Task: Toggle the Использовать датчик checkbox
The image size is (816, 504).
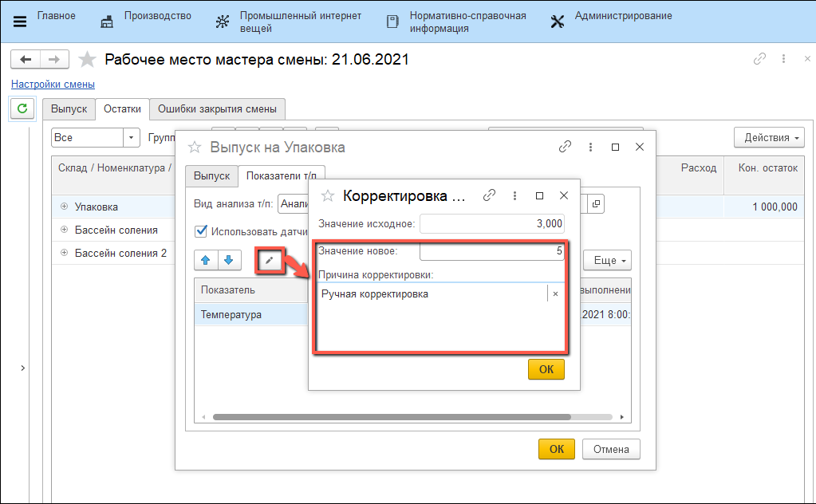Action: 201,232
